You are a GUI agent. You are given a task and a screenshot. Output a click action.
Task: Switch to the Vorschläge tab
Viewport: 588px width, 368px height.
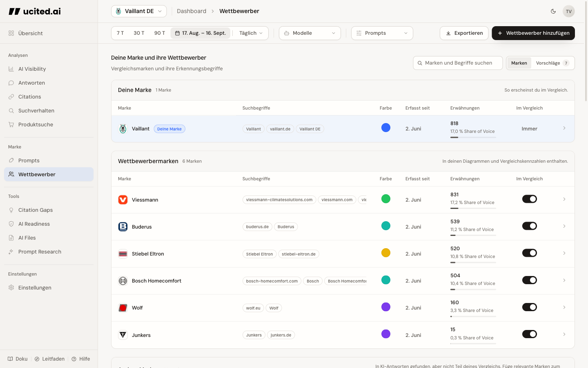click(x=552, y=63)
